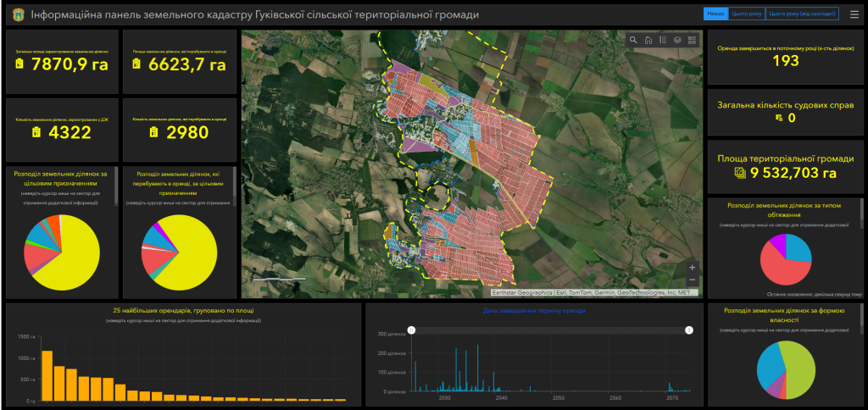Open the map search tool

click(x=633, y=40)
